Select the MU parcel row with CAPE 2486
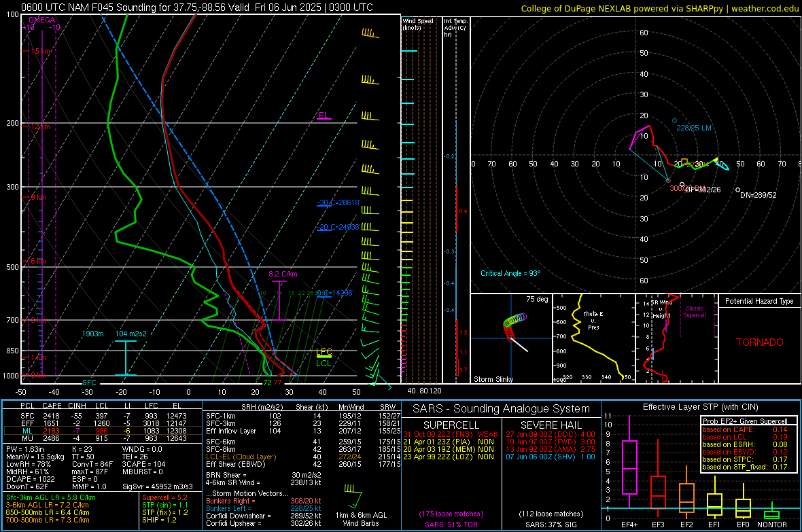 pos(103,438)
